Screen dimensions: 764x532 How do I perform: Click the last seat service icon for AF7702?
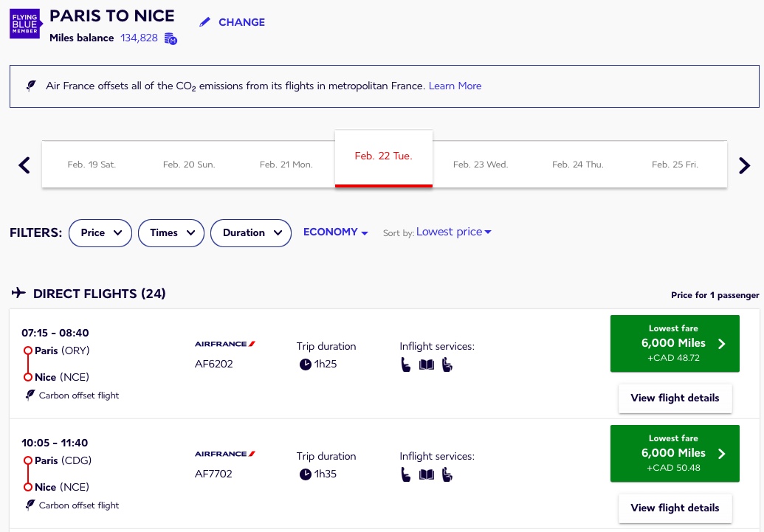coord(447,474)
